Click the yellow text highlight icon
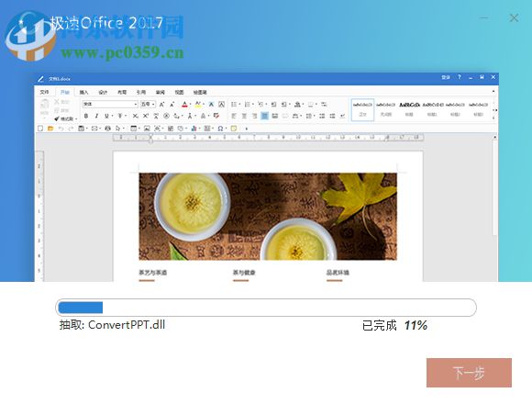The height and width of the screenshot is (404, 532). (x=198, y=105)
